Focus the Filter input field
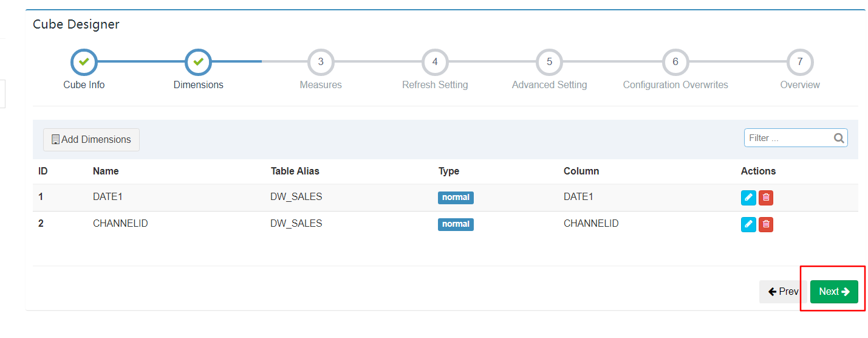 [796, 138]
